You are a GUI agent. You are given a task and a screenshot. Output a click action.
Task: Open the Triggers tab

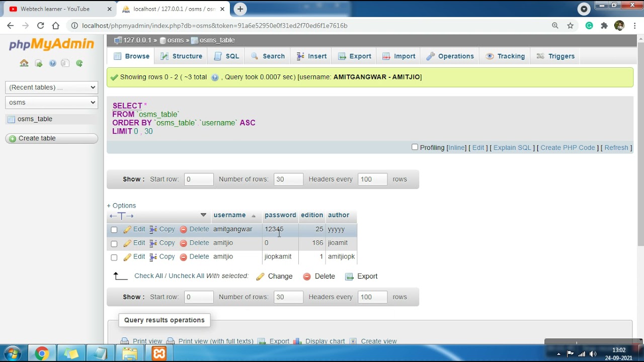point(556,56)
